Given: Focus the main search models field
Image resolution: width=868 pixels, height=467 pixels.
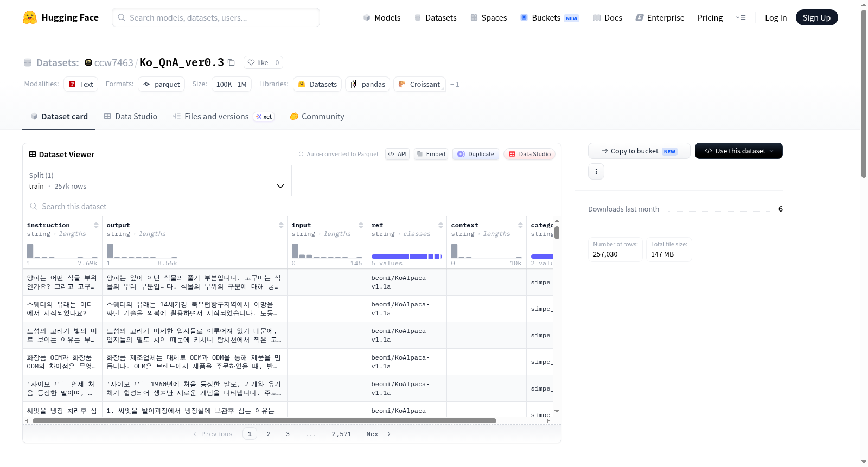Looking at the screenshot, I should click(216, 17).
